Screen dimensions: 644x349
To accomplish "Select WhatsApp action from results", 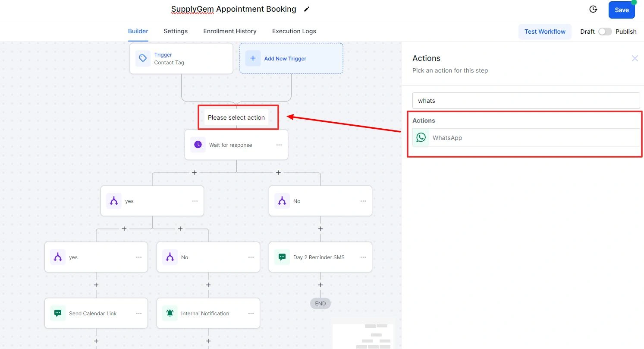I will click(x=526, y=138).
